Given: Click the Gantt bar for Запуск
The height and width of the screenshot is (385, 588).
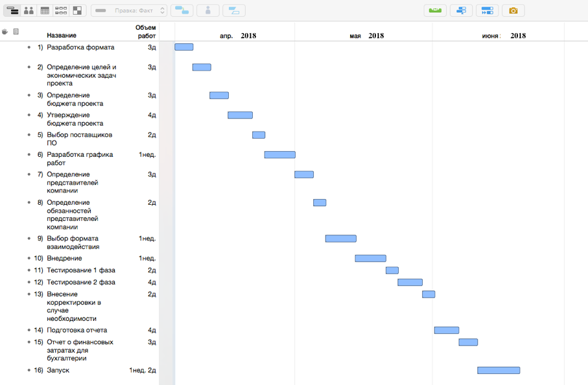Looking at the screenshot, I should tap(499, 370).
